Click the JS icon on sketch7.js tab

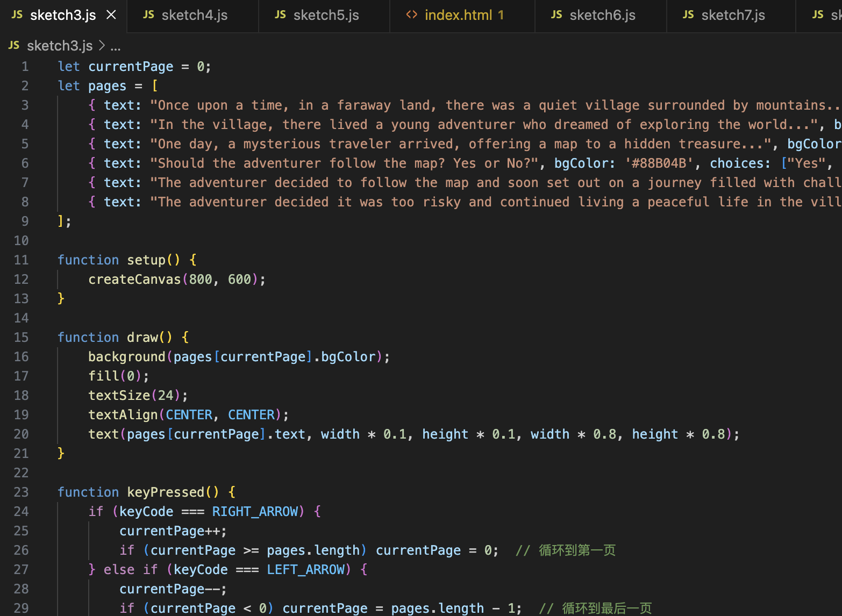[688, 15]
